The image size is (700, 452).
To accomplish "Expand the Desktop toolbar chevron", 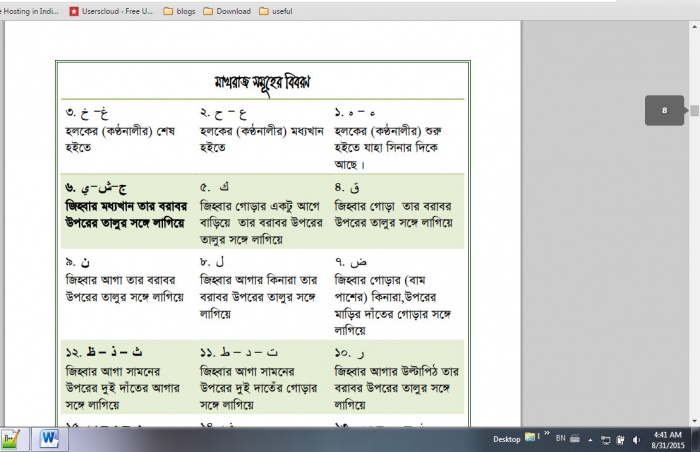I will [547, 433].
